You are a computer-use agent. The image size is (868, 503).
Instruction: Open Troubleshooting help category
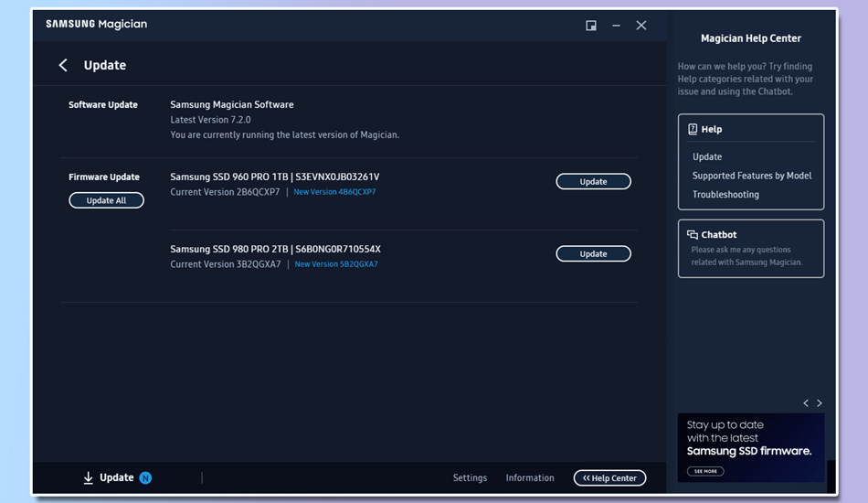[x=725, y=194]
